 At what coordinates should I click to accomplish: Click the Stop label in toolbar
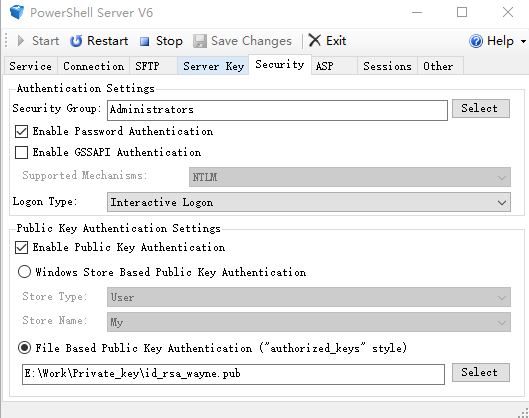[169, 41]
